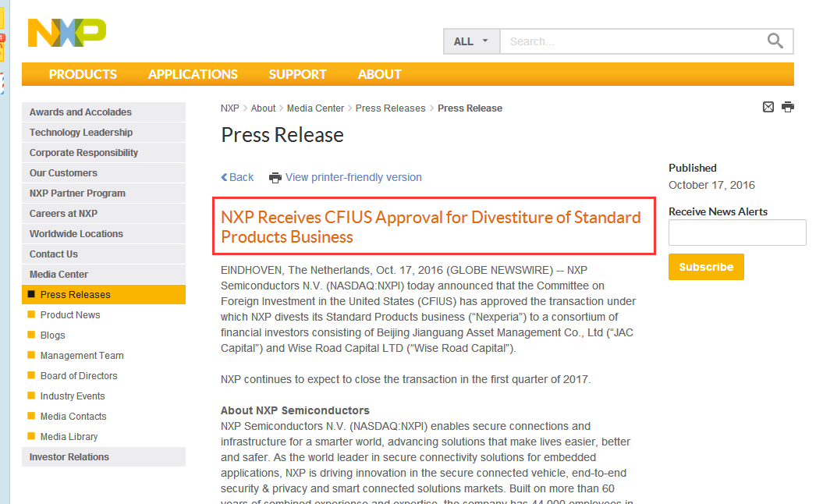
Task: Click the email page envelope icon
Action: click(768, 107)
